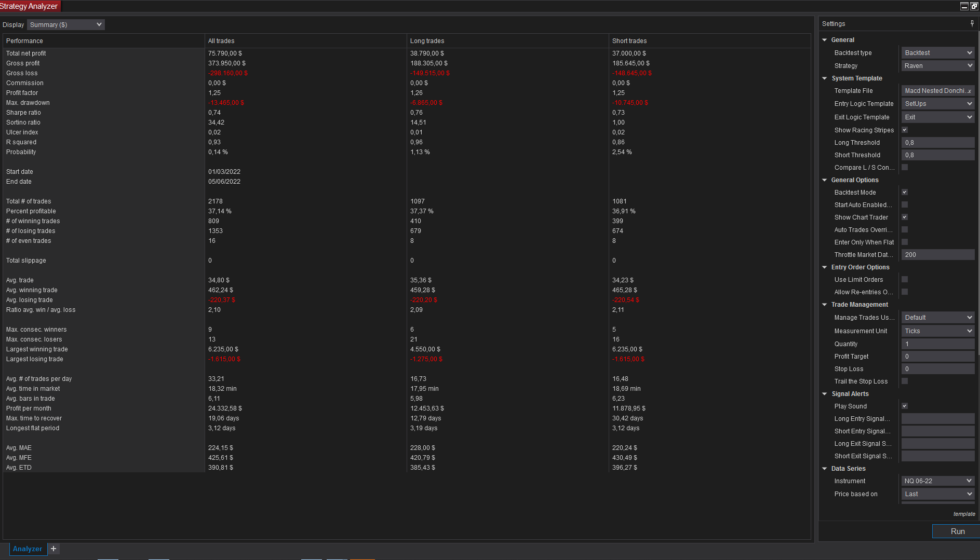Collapse the General settings section
The height and width of the screenshot is (560, 980).
[825, 40]
